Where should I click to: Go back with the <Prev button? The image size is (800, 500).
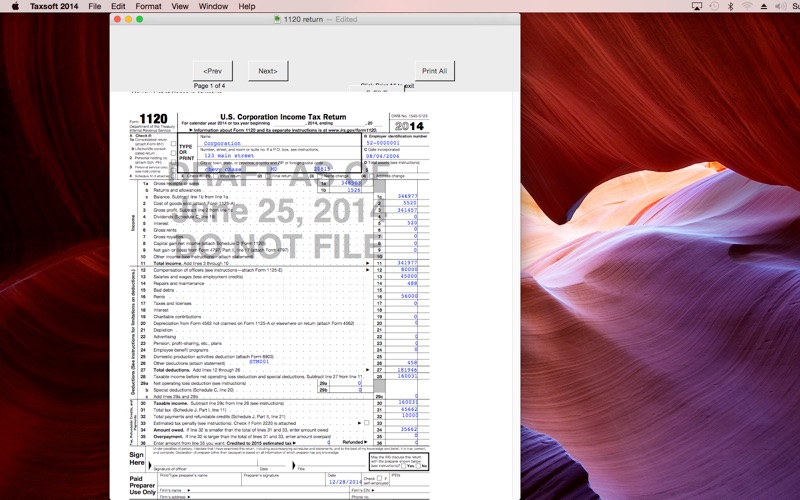click(x=213, y=71)
